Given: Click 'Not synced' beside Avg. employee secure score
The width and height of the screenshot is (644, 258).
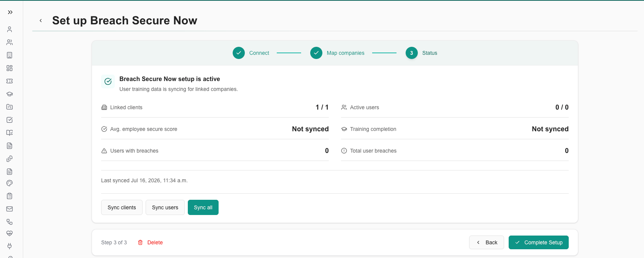Looking at the screenshot, I should [310, 129].
